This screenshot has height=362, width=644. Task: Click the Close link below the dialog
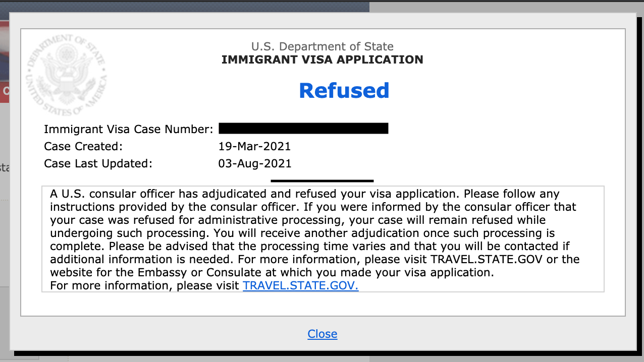click(x=322, y=334)
